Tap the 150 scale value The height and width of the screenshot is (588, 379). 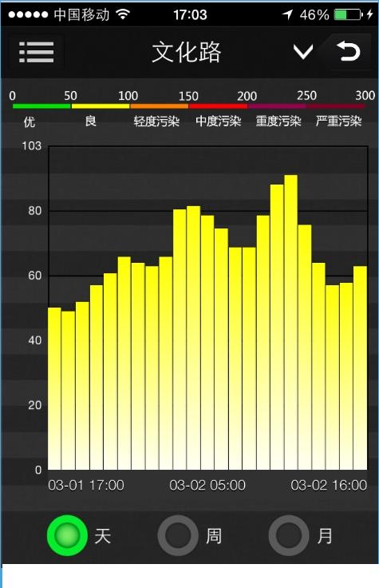pos(188,97)
